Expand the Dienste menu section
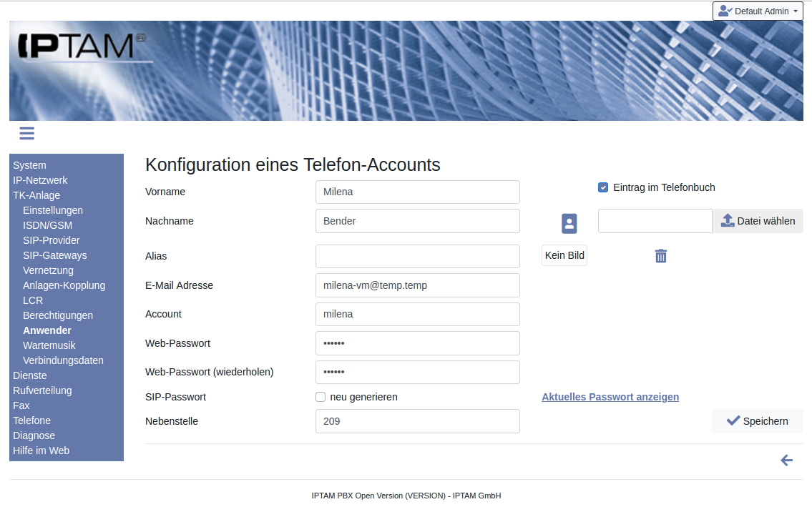The width and height of the screenshot is (812, 517). pyautogui.click(x=30, y=375)
